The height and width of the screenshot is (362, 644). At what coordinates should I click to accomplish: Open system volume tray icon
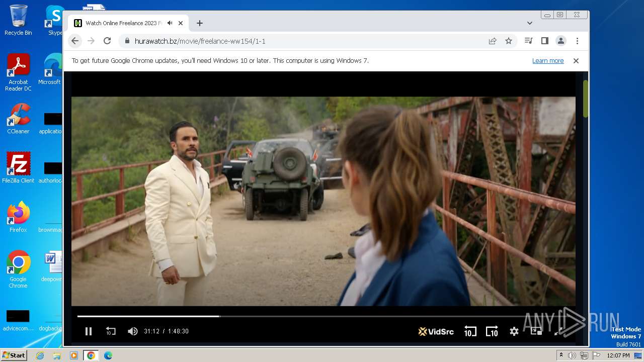tap(572, 355)
